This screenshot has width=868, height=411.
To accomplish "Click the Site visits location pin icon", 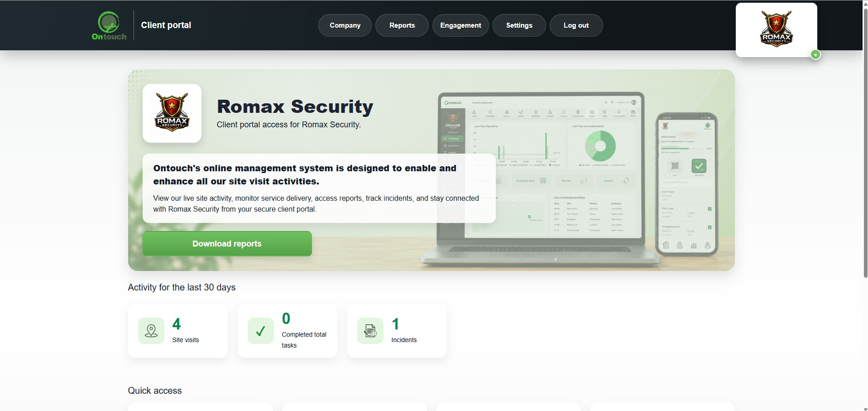I will (151, 331).
